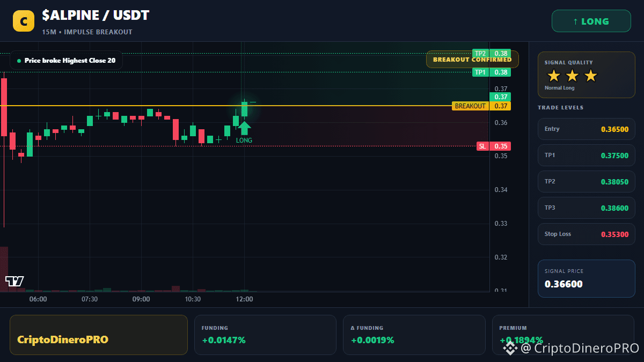Click the '15M • IMPULSE BREAKOUT' subtitle
644x362 pixels.
pos(87,32)
